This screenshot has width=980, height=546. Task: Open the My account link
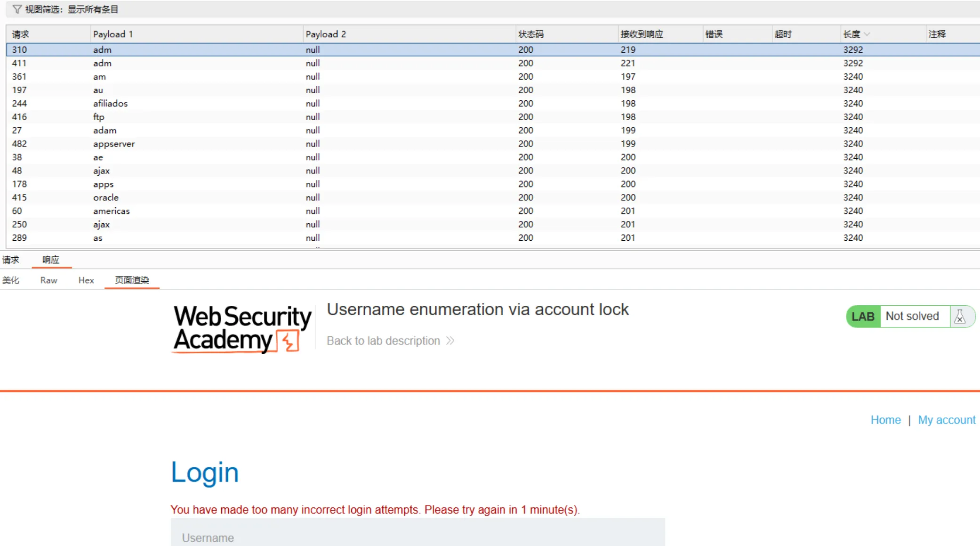pyautogui.click(x=946, y=420)
